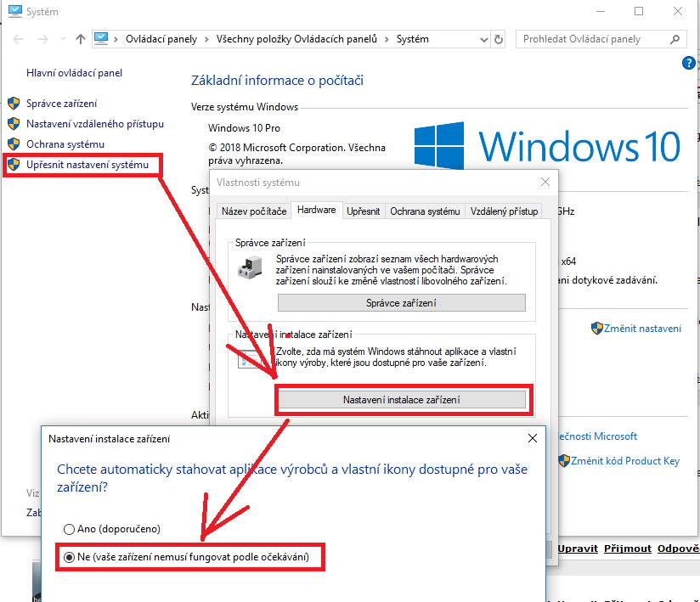Open the help question mark icon
Viewport: 700px width, 602px height.
pos(688,63)
